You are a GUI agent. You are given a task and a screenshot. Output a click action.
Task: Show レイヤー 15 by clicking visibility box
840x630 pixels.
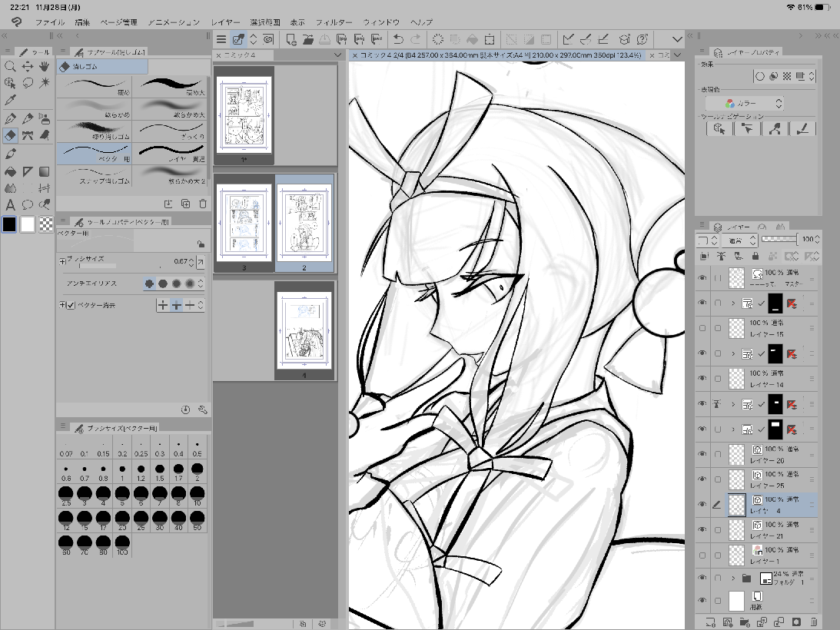click(702, 328)
